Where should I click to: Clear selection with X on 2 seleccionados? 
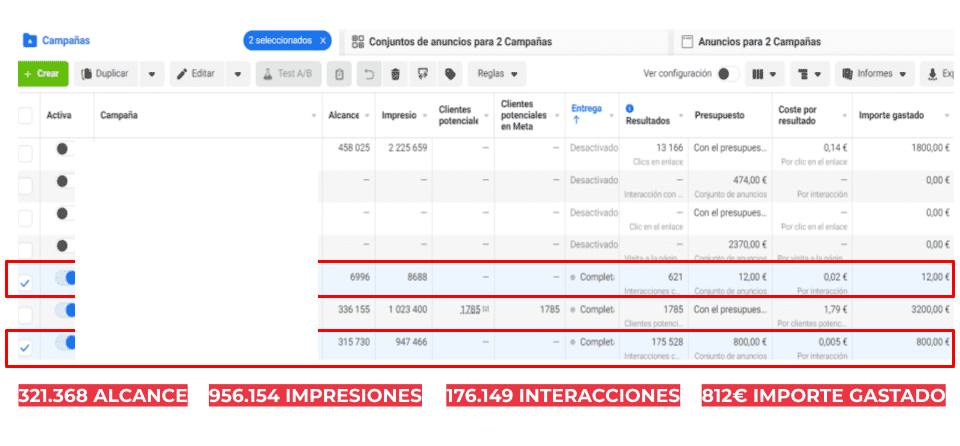pos(323,41)
